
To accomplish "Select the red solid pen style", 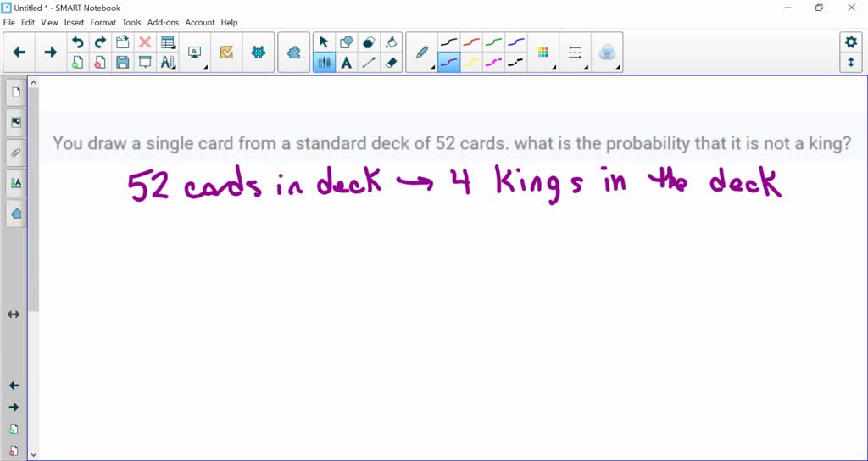I will (x=471, y=42).
